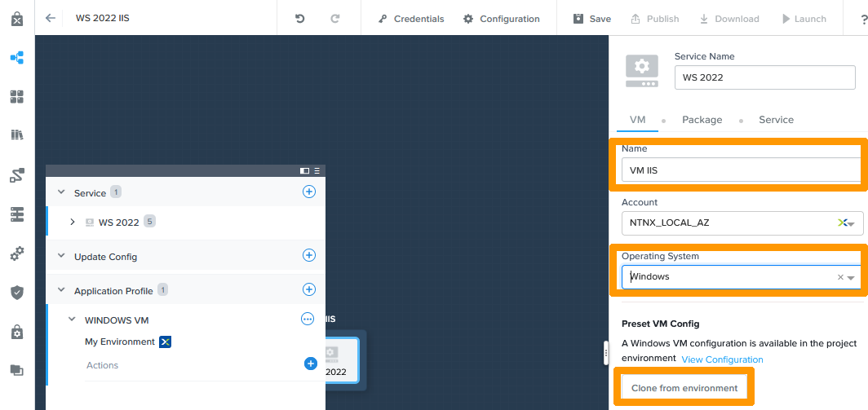Screen dimensions: 868x410
Task: Open the Operating System dropdown arrow
Action: [x=851, y=277]
